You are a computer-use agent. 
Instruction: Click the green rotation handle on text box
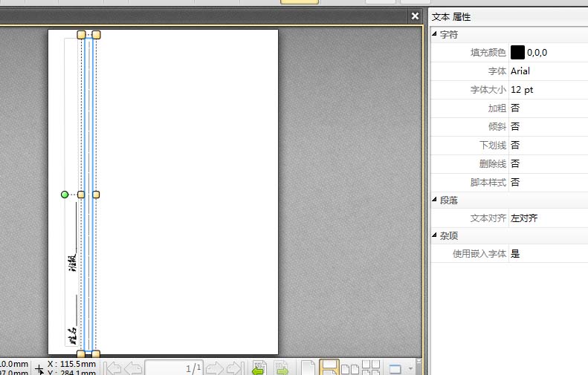click(x=65, y=195)
